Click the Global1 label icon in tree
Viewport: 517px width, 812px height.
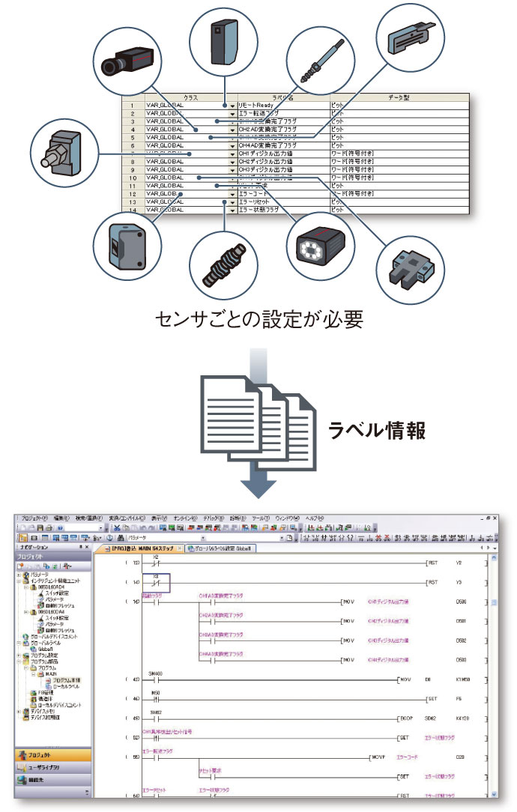34,649
